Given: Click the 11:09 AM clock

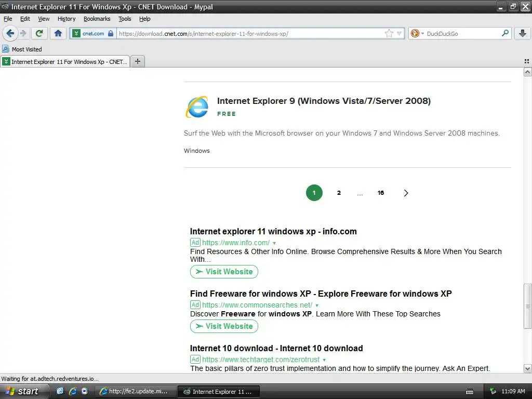Looking at the screenshot, I should pos(513,391).
